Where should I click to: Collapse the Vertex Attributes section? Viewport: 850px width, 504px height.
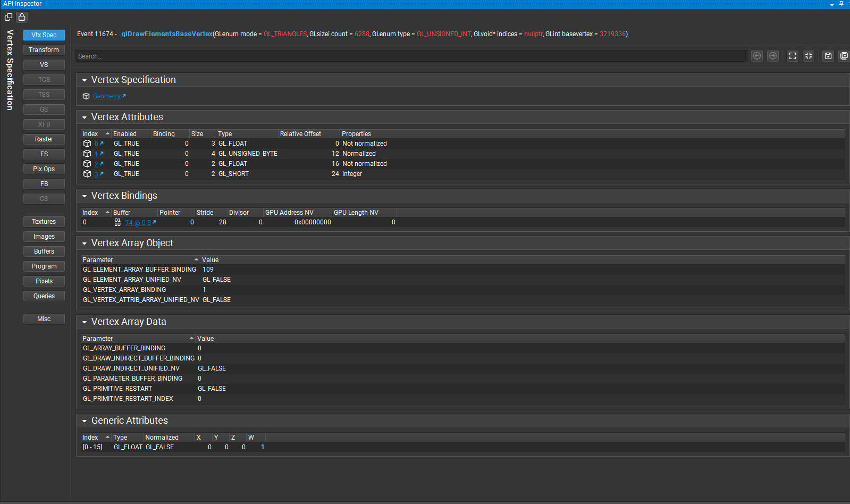pyautogui.click(x=85, y=117)
